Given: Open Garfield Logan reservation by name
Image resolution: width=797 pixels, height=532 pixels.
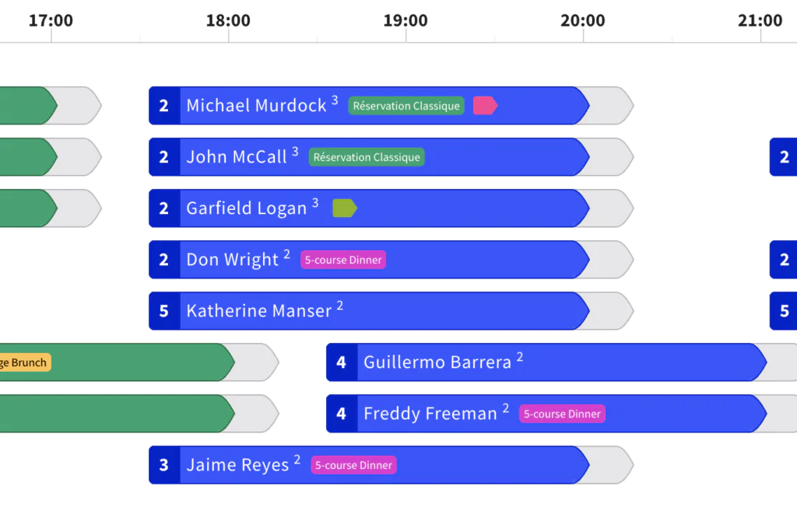Looking at the screenshot, I should point(246,208).
